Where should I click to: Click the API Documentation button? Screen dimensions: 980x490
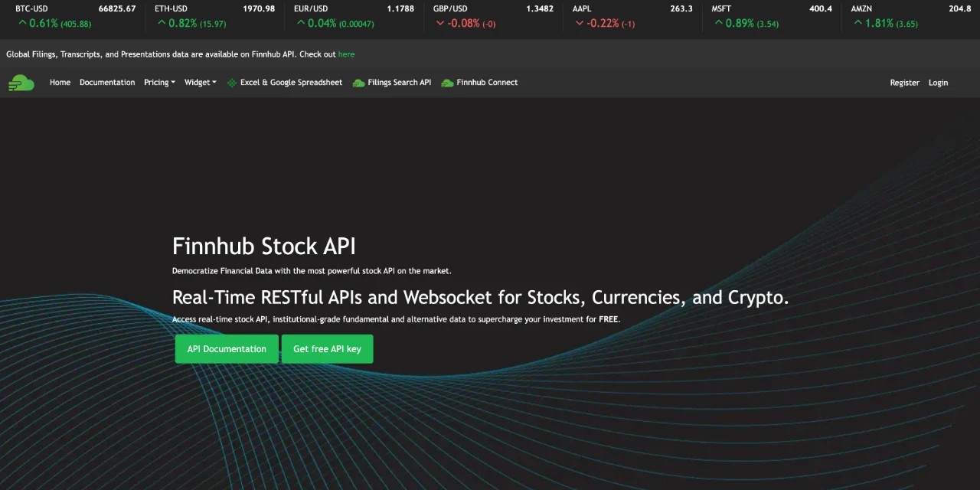click(x=227, y=349)
